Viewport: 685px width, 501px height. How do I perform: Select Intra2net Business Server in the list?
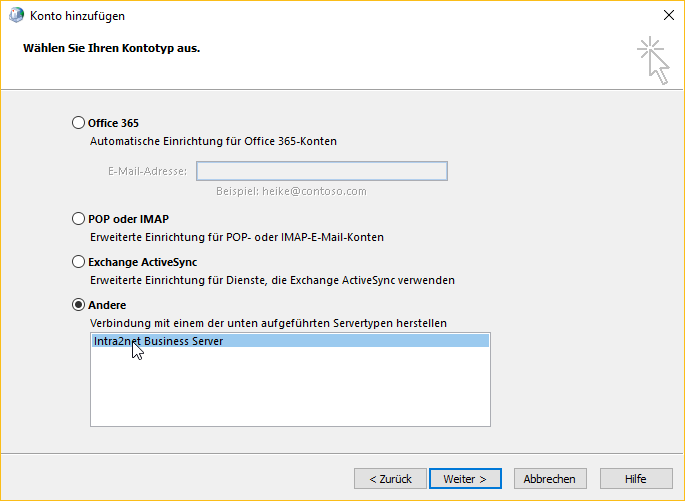pyautogui.click(x=291, y=341)
